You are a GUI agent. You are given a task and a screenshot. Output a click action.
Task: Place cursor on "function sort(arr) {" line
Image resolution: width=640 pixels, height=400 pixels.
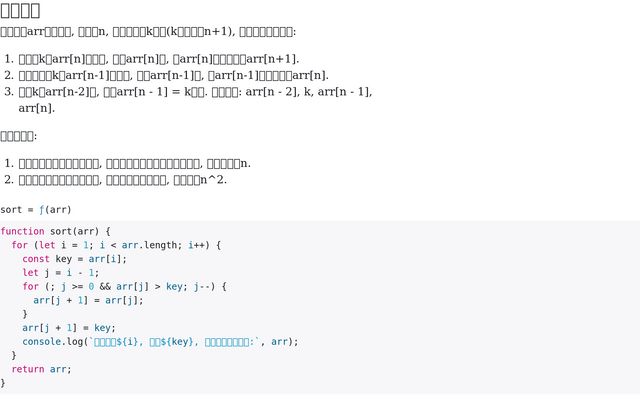[55, 231]
